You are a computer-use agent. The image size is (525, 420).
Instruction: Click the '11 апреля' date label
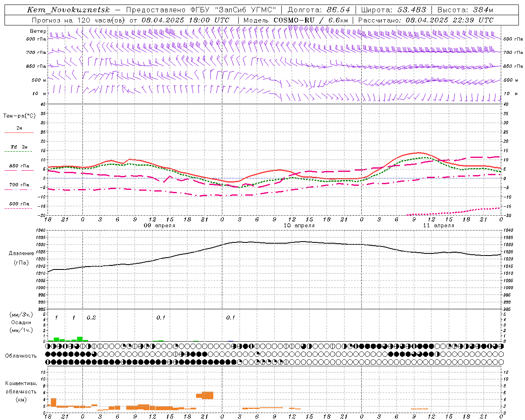click(x=438, y=226)
